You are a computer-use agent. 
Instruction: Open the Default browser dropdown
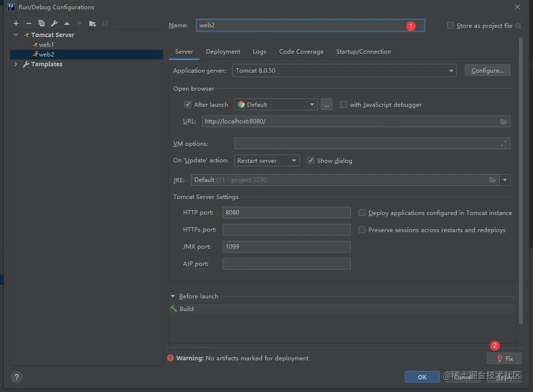(276, 104)
